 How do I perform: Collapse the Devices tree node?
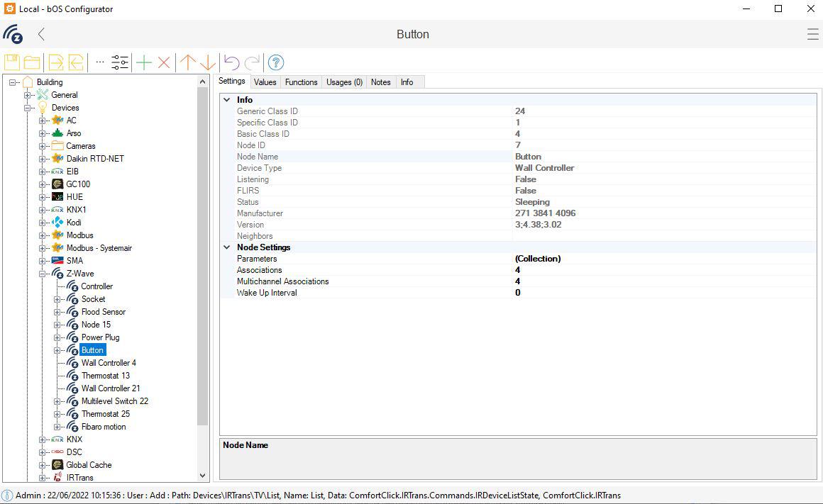point(27,108)
